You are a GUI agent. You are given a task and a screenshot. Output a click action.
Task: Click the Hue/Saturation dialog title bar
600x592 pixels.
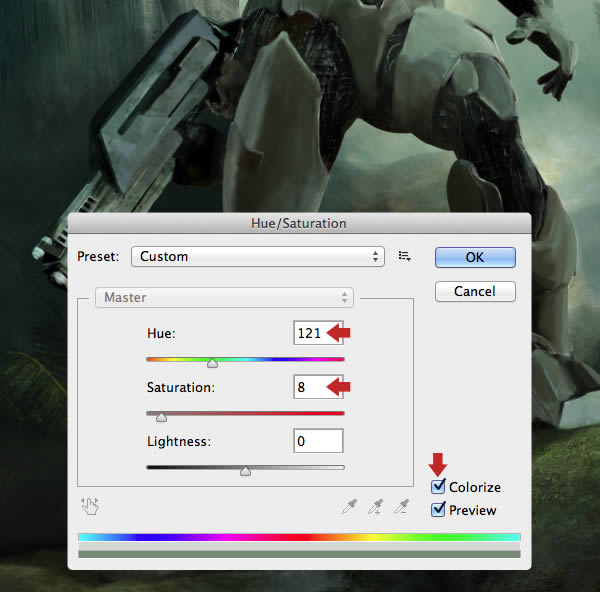299,223
